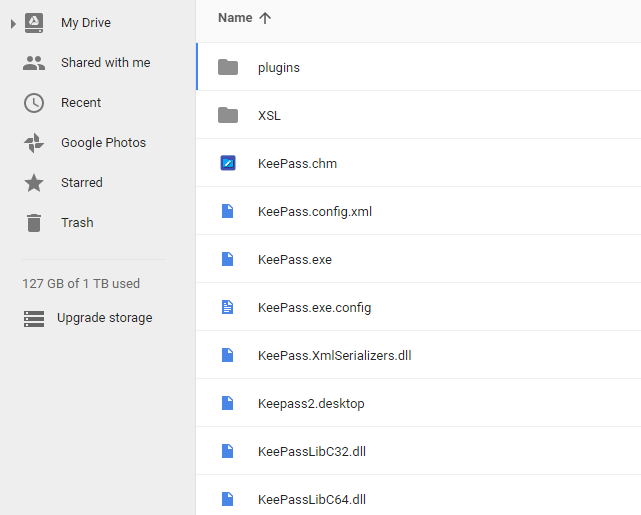
Task: Select the plugins folder name
Action: [279, 67]
